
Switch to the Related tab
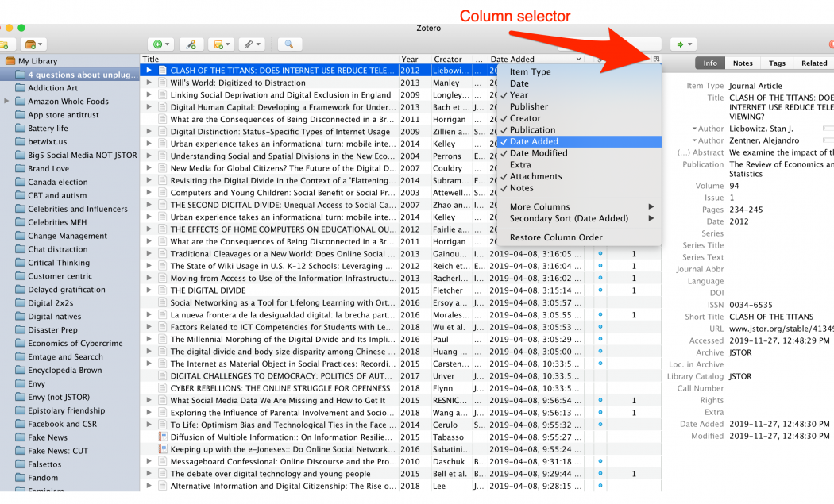[x=814, y=63]
